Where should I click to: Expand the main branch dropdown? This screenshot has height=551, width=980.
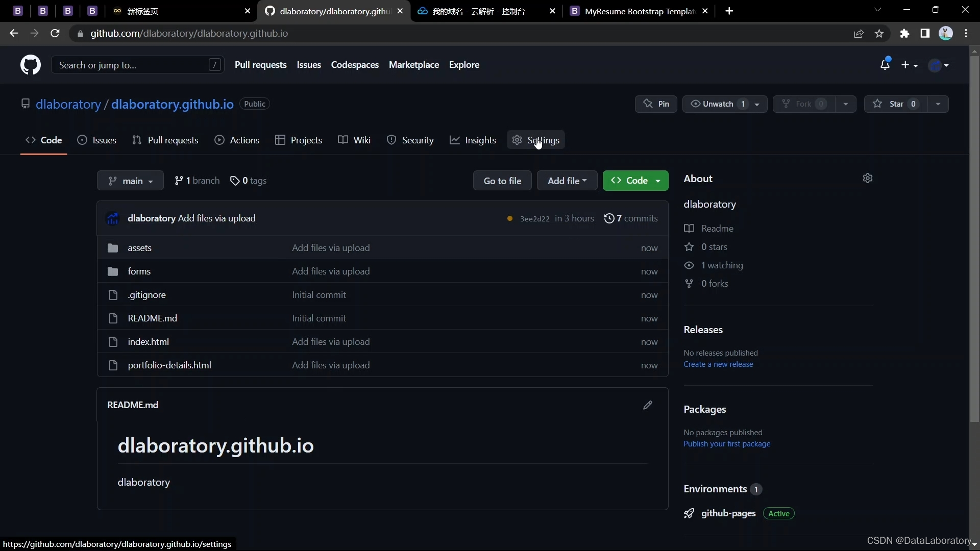[x=130, y=181]
